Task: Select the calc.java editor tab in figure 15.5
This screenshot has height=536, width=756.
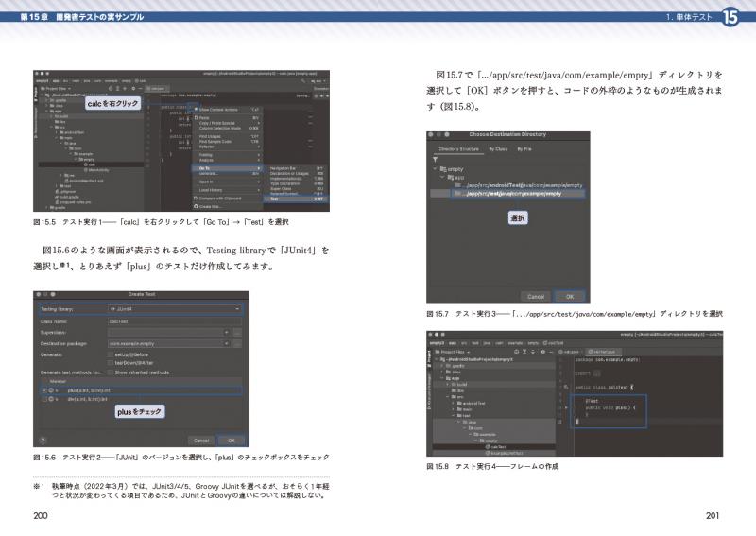Action: click(157, 89)
